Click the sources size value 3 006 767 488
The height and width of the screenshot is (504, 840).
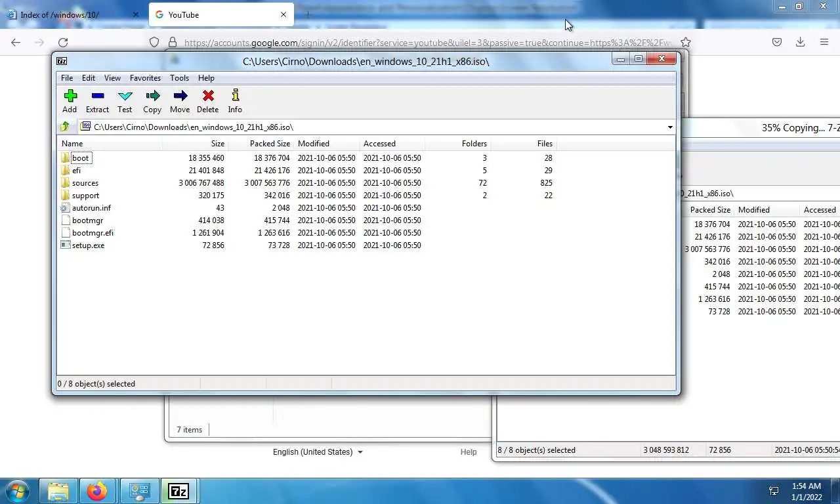click(x=201, y=182)
